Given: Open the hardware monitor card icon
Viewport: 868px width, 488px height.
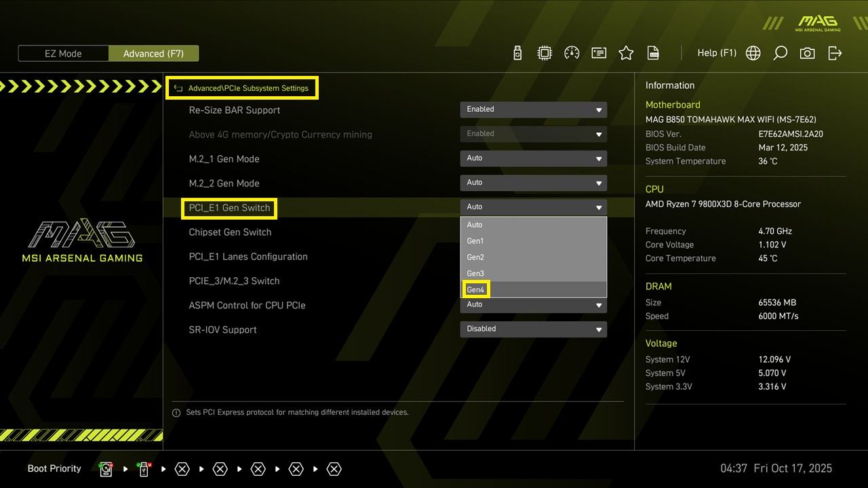Looking at the screenshot, I should click(x=599, y=53).
